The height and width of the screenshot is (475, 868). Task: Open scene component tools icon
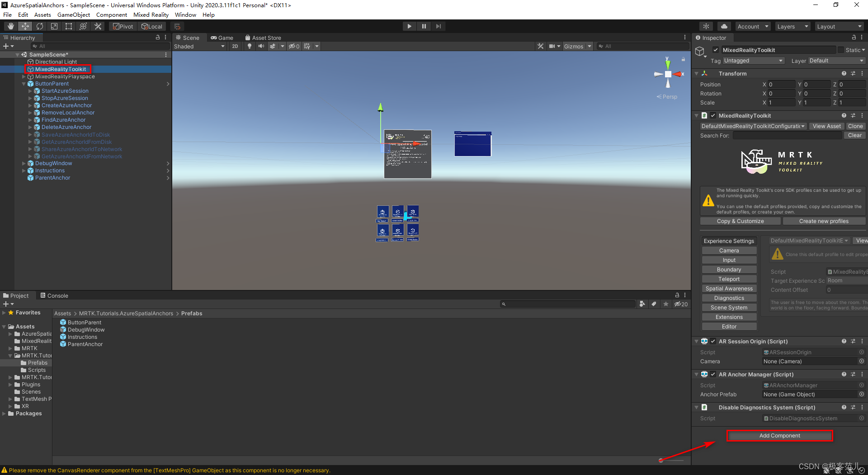tap(540, 46)
